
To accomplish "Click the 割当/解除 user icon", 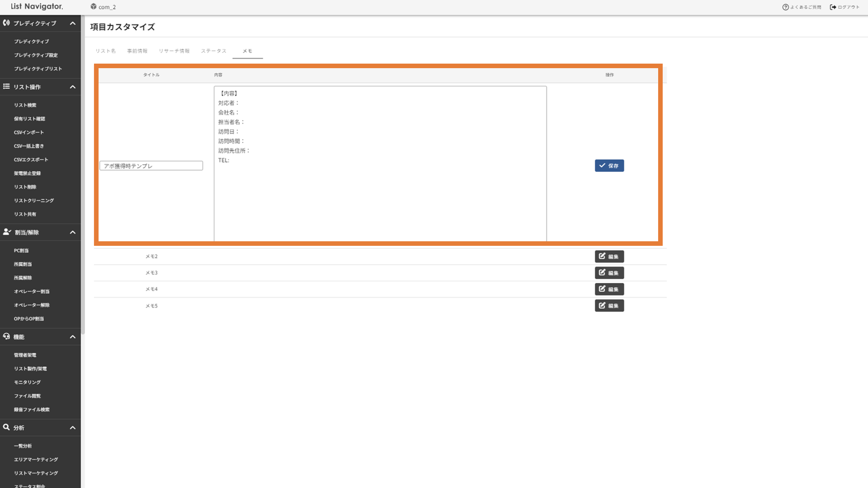I will click(x=6, y=232).
